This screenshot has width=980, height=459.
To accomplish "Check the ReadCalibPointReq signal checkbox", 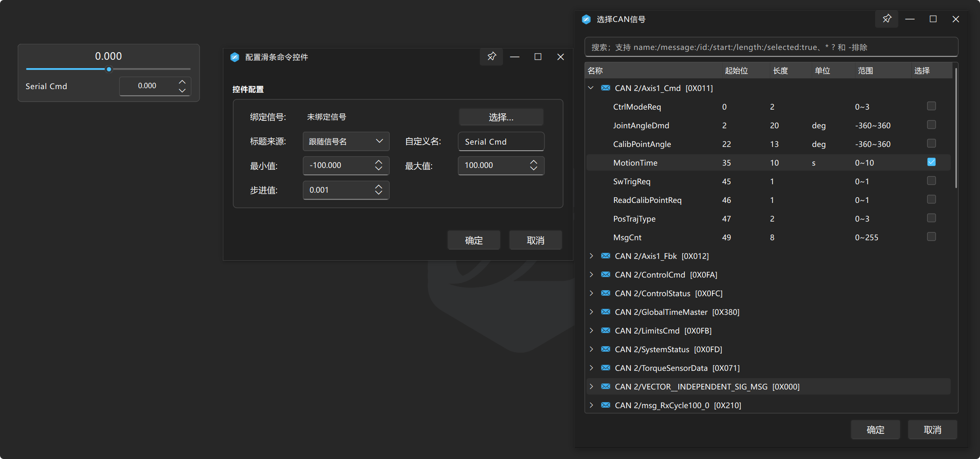I will 932,199.
